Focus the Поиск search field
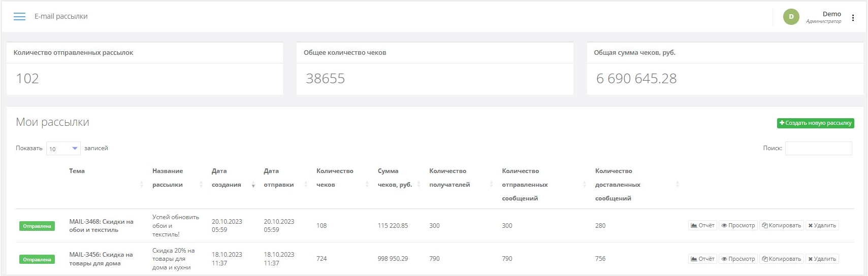This screenshot has height=276, width=868. click(818, 148)
